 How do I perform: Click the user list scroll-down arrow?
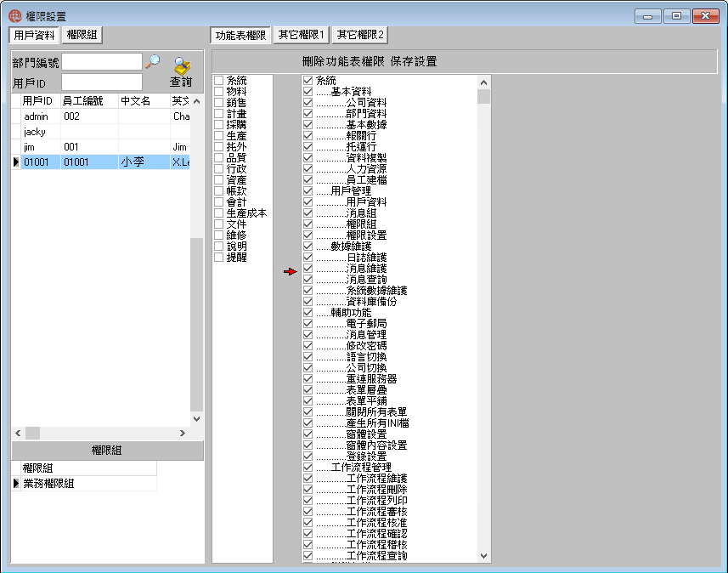[197, 419]
